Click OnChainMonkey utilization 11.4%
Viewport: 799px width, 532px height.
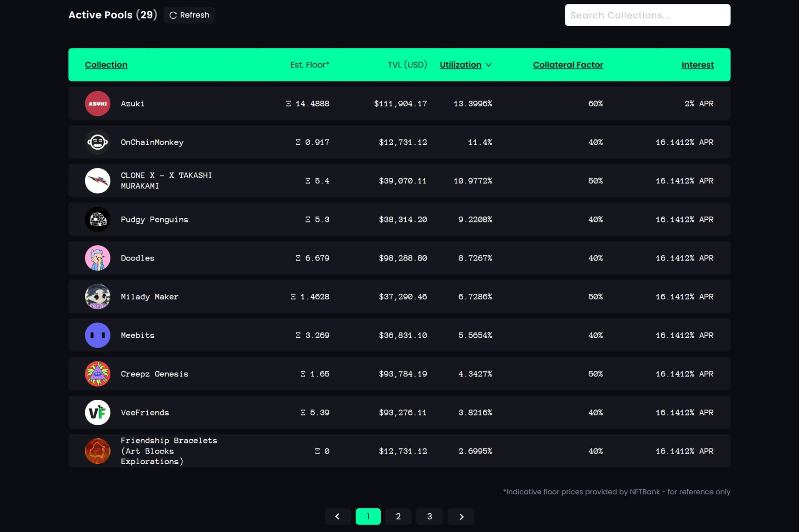[x=480, y=142]
